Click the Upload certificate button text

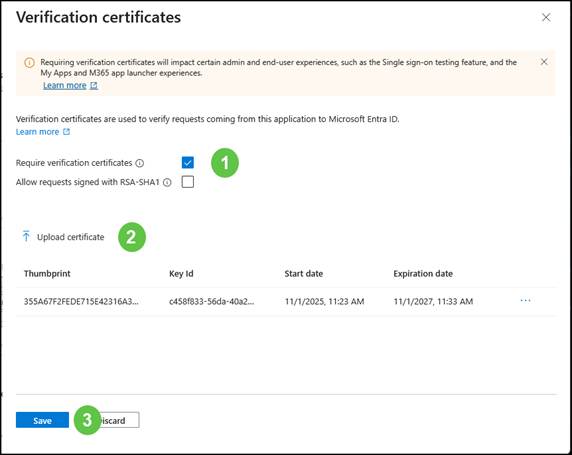point(70,237)
